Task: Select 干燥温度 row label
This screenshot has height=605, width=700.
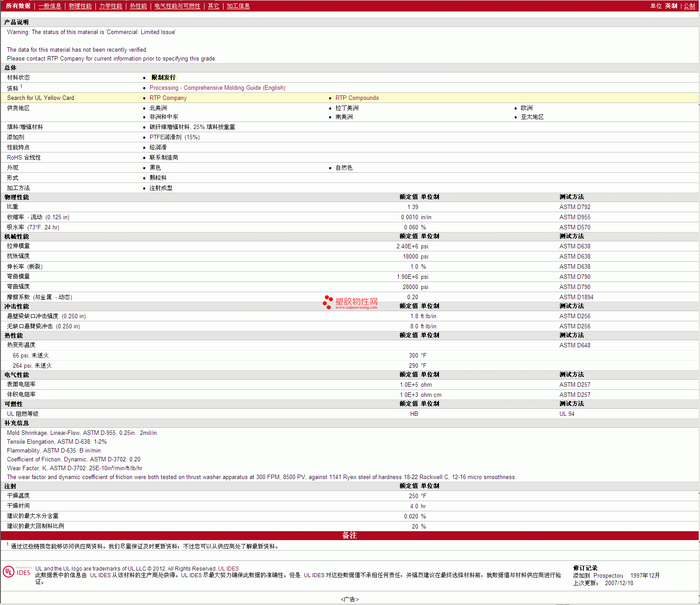Action: tap(18, 496)
